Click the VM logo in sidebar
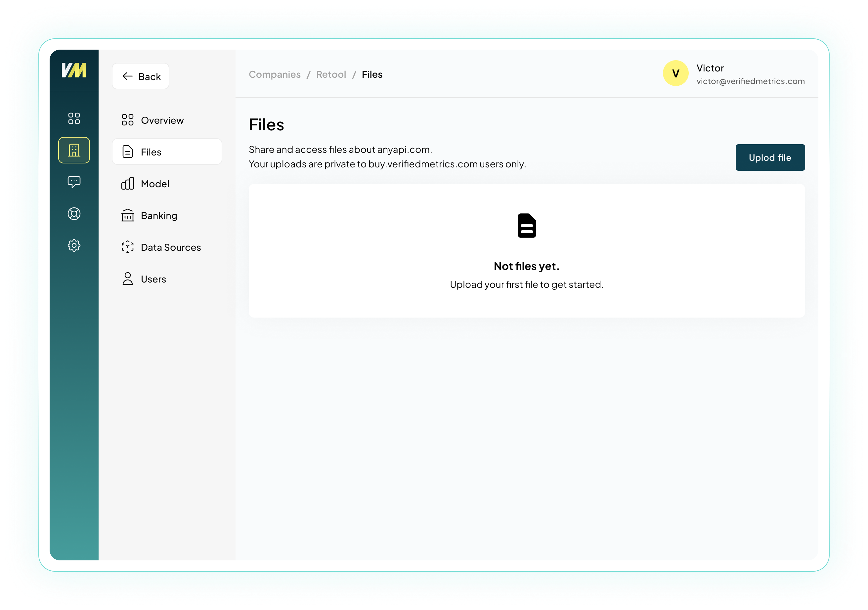 tap(74, 70)
